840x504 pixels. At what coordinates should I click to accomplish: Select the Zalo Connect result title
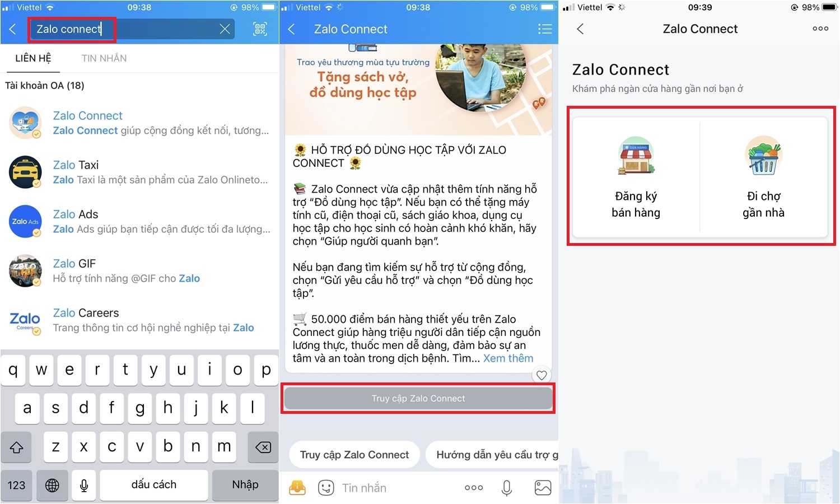pyautogui.click(x=87, y=116)
